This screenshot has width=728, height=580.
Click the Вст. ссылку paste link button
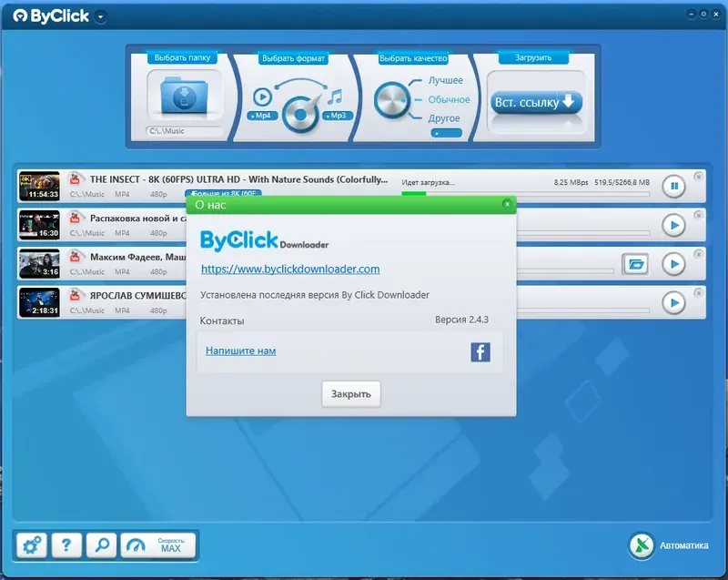click(x=536, y=102)
